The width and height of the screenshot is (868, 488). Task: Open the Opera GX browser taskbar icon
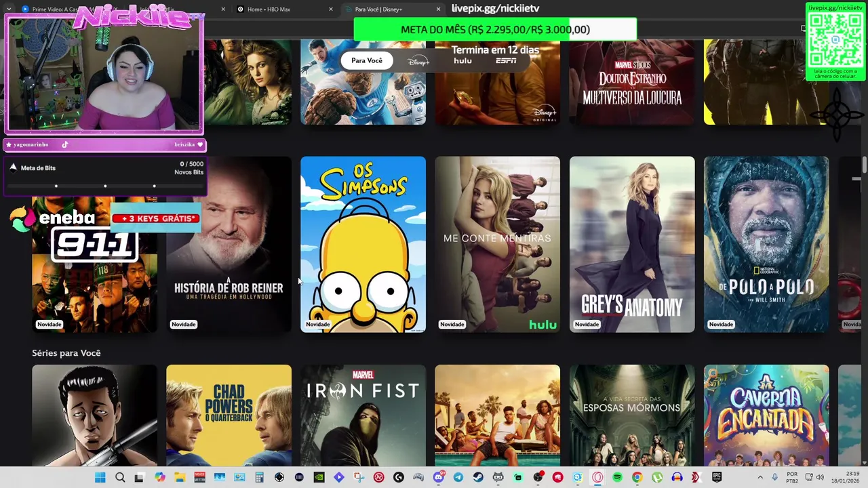click(597, 477)
